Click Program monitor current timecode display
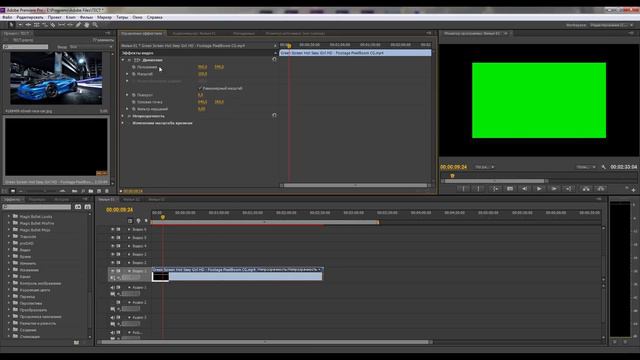The width and height of the screenshot is (640, 360). 453,167
